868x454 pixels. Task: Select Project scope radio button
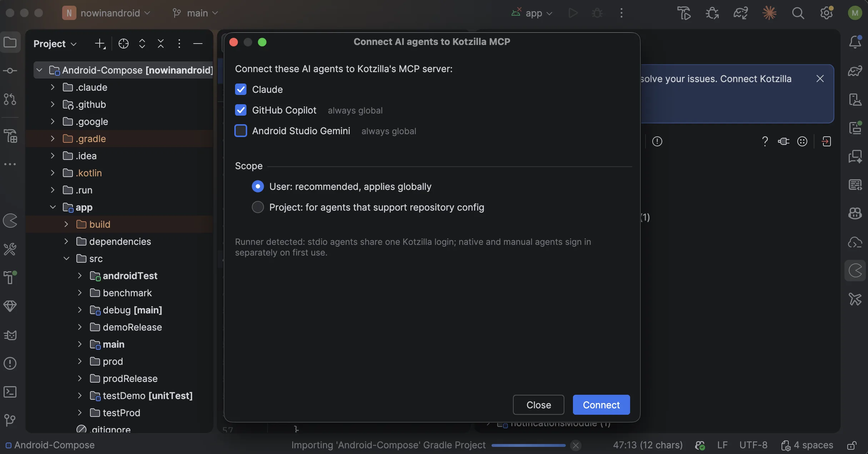258,207
